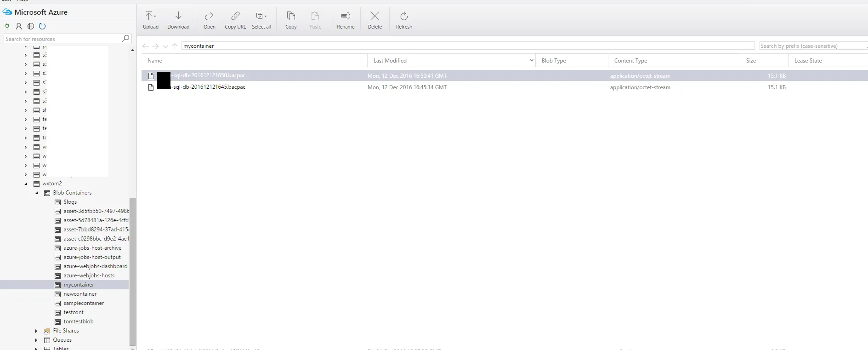Viewport: 868px width, 350px height.
Task: Open the samplecontainer blob container
Action: tap(84, 303)
